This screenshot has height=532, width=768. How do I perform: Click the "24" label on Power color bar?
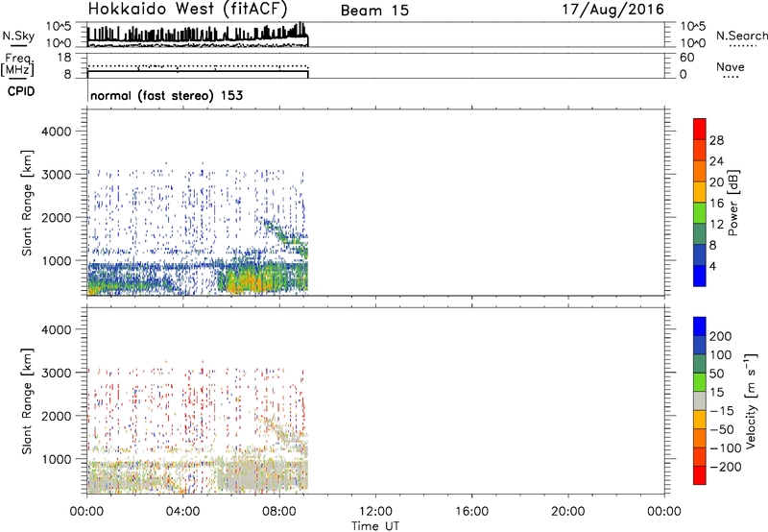pyautogui.click(x=716, y=161)
